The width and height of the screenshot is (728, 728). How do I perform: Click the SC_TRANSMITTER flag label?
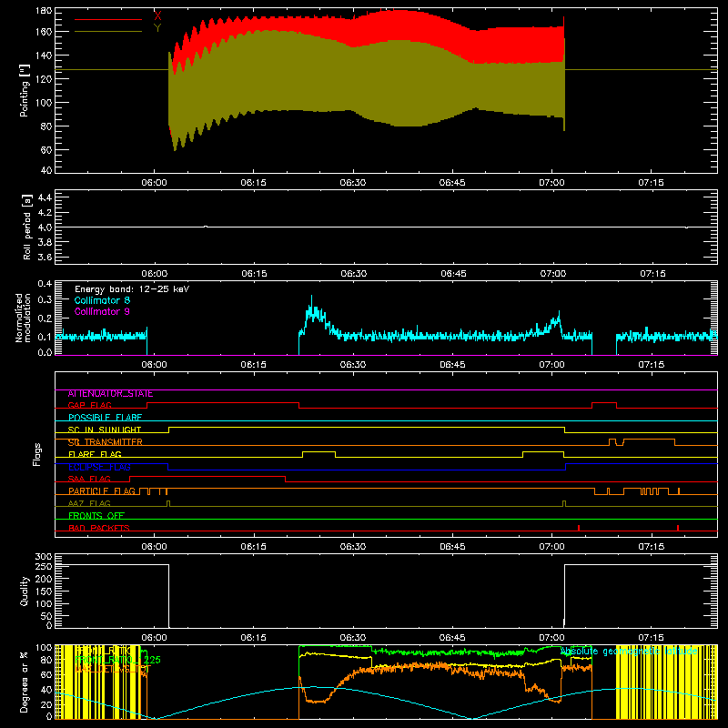[105, 442]
